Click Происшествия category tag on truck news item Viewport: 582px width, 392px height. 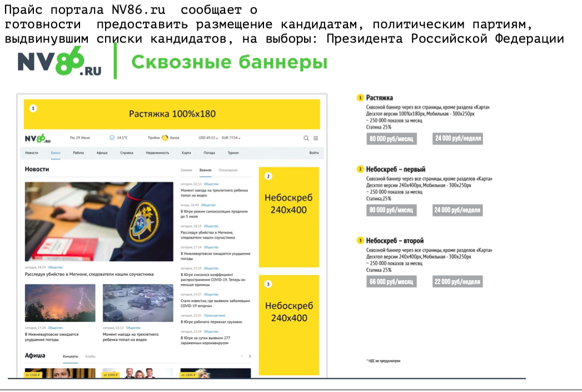(215, 315)
